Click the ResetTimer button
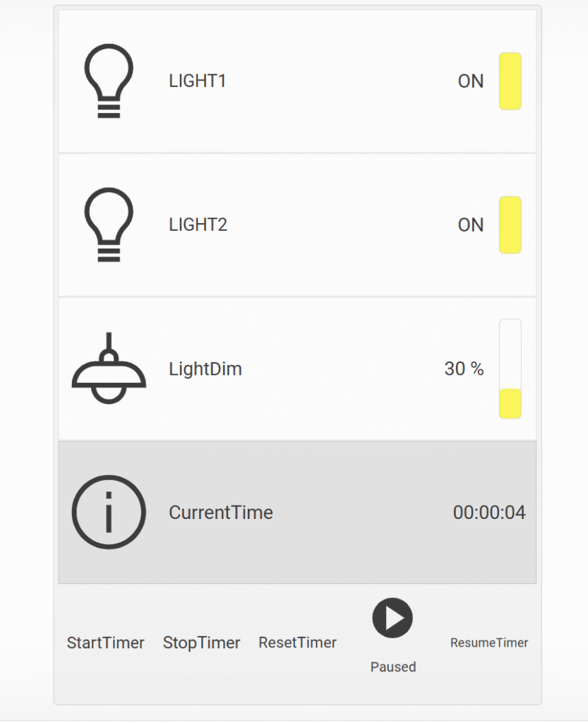The height and width of the screenshot is (723, 588). pyautogui.click(x=297, y=643)
